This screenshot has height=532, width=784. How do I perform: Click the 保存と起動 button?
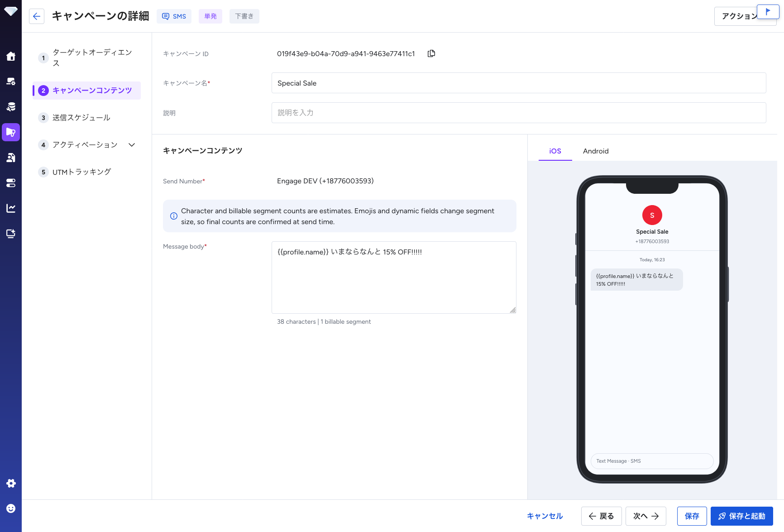coord(741,516)
